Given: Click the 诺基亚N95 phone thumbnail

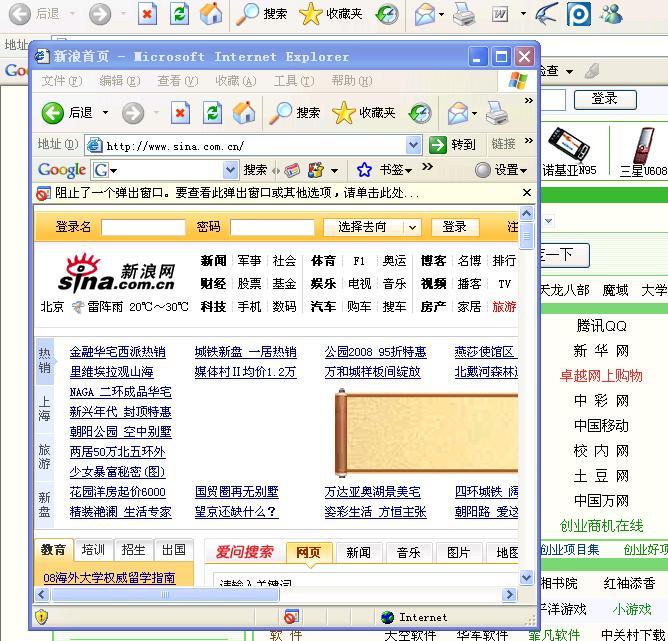Looking at the screenshot, I should pos(568,144).
